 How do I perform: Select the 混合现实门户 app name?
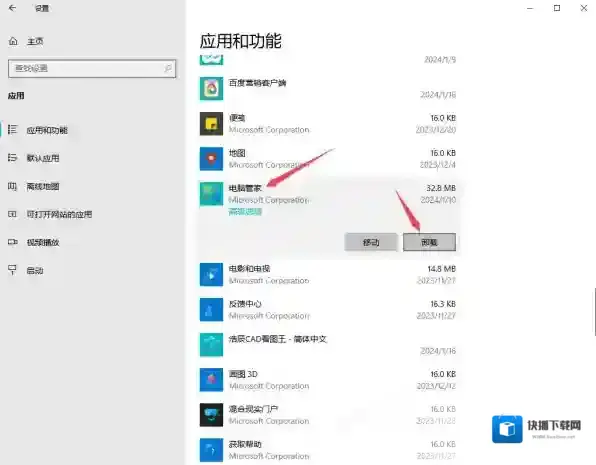(x=253, y=409)
